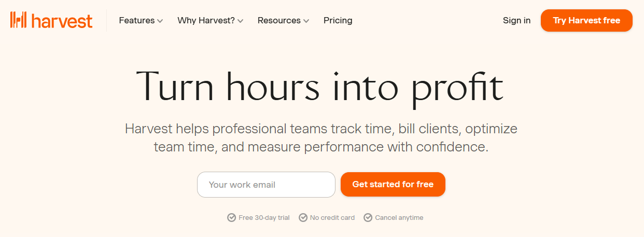Click the checkmark icon beside Free 30-day trial
Screen dimensions: 644x237
pos(232,218)
